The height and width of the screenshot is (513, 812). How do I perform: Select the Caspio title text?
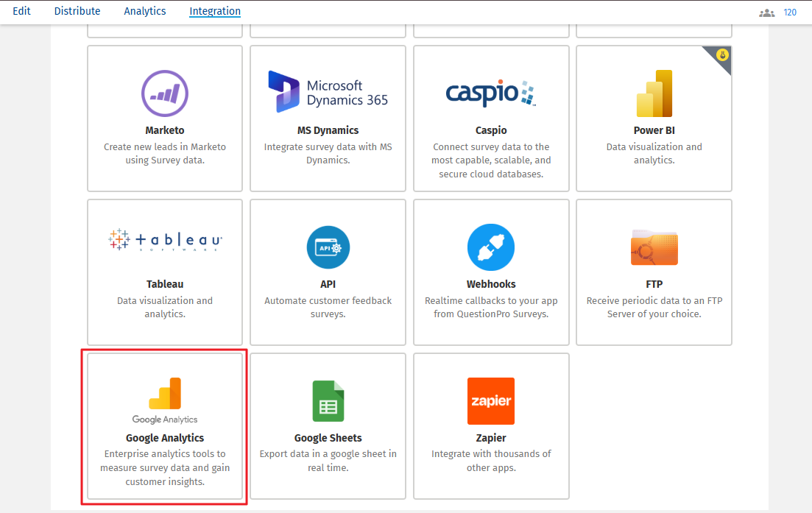(x=491, y=130)
